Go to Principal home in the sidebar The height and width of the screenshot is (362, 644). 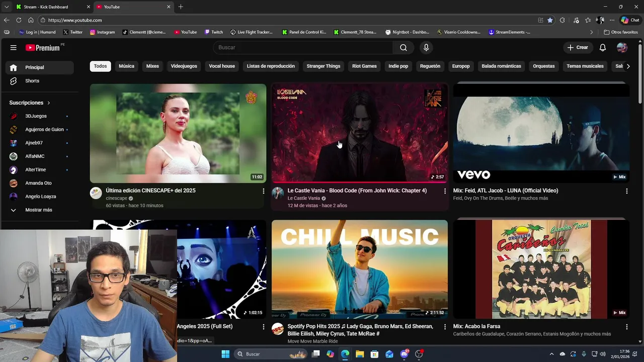[x=39, y=67]
